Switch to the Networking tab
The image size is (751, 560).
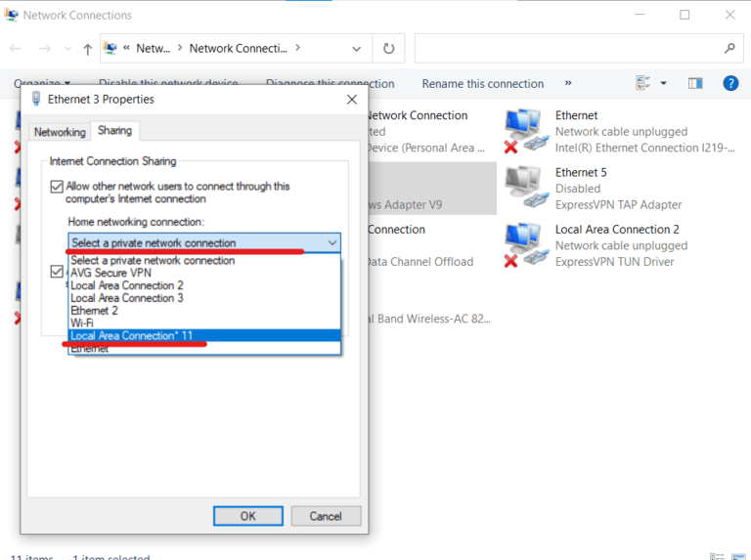point(60,132)
